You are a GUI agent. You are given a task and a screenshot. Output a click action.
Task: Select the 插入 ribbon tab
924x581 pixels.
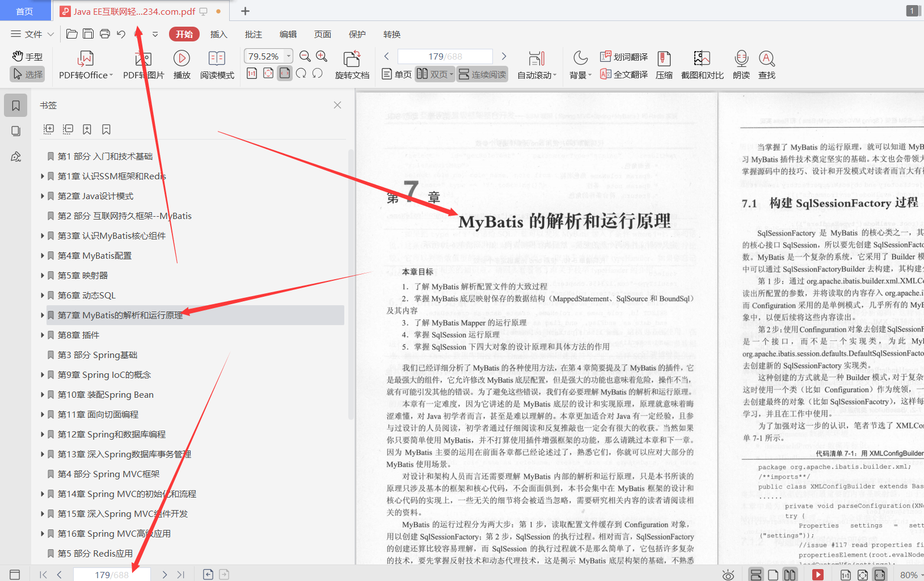point(219,34)
